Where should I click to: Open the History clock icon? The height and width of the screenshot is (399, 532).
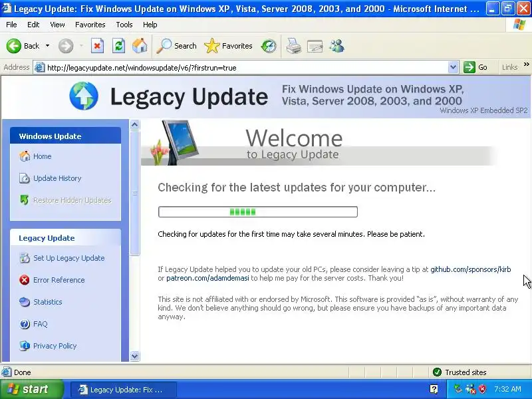(x=269, y=46)
